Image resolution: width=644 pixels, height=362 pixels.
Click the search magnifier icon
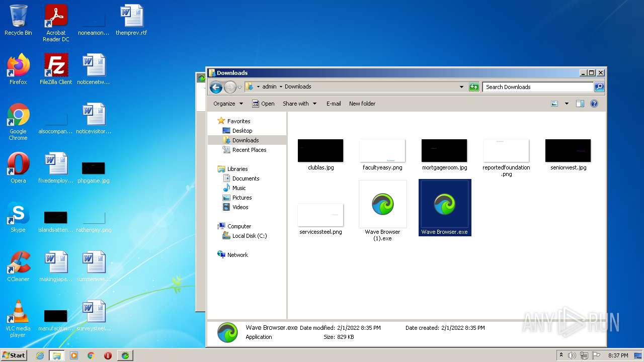tap(599, 87)
